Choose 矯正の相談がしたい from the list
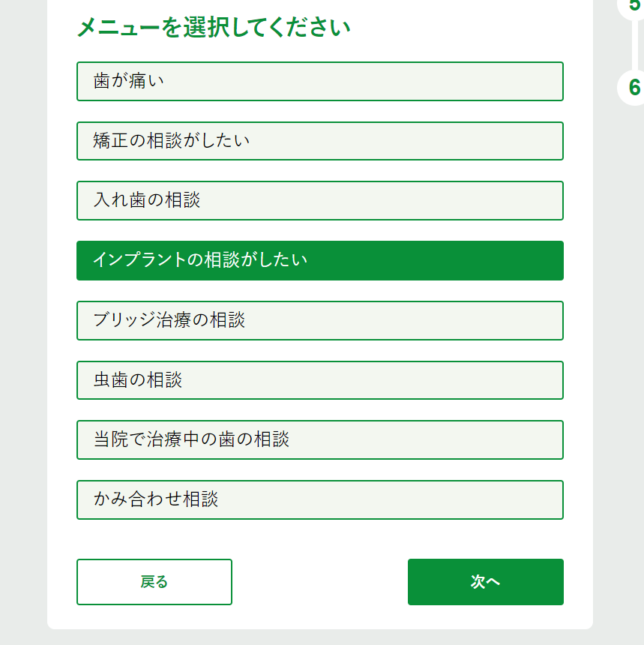The image size is (644, 645). pyautogui.click(x=319, y=141)
